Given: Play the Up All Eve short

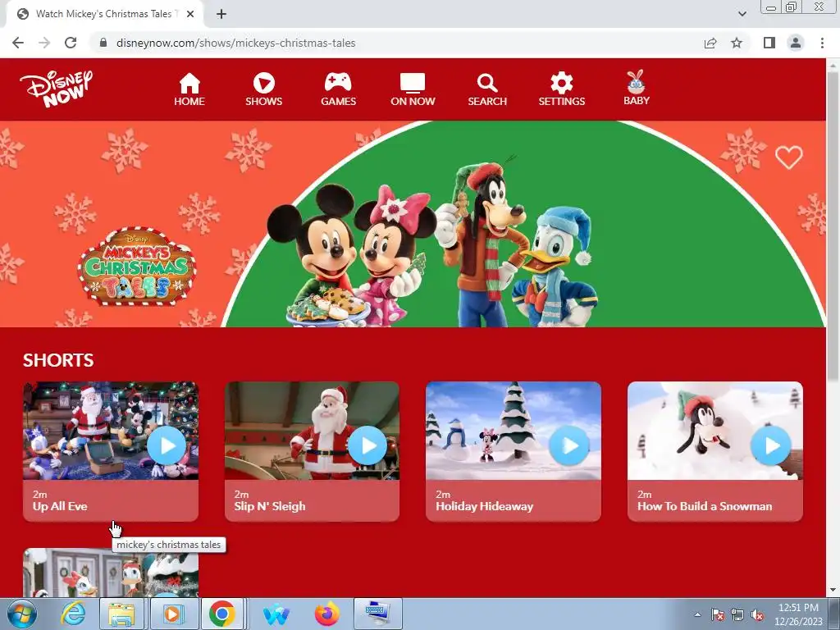Looking at the screenshot, I should (167, 445).
